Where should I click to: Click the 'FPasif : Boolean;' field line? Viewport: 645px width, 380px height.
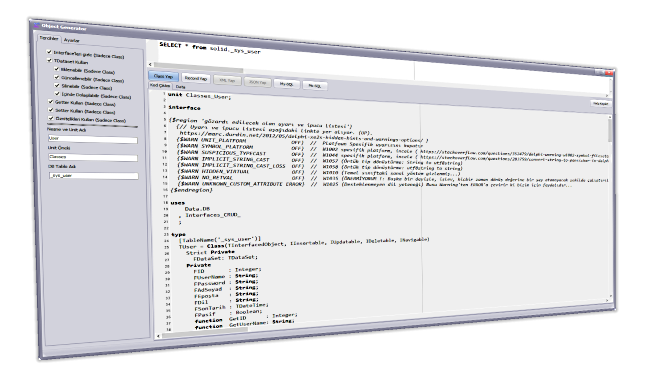pyautogui.click(x=228, y=313)
